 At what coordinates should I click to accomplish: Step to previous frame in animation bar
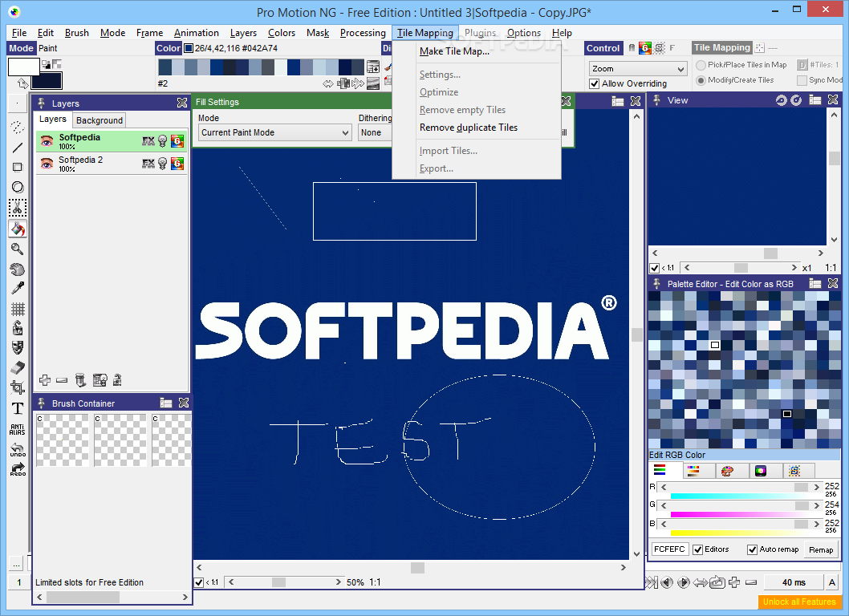pyautogui.click(x=667, y=582)
